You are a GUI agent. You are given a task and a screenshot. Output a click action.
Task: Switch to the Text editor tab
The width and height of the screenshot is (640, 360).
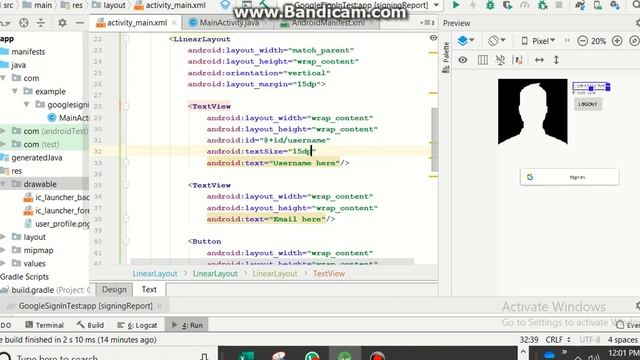149,289
